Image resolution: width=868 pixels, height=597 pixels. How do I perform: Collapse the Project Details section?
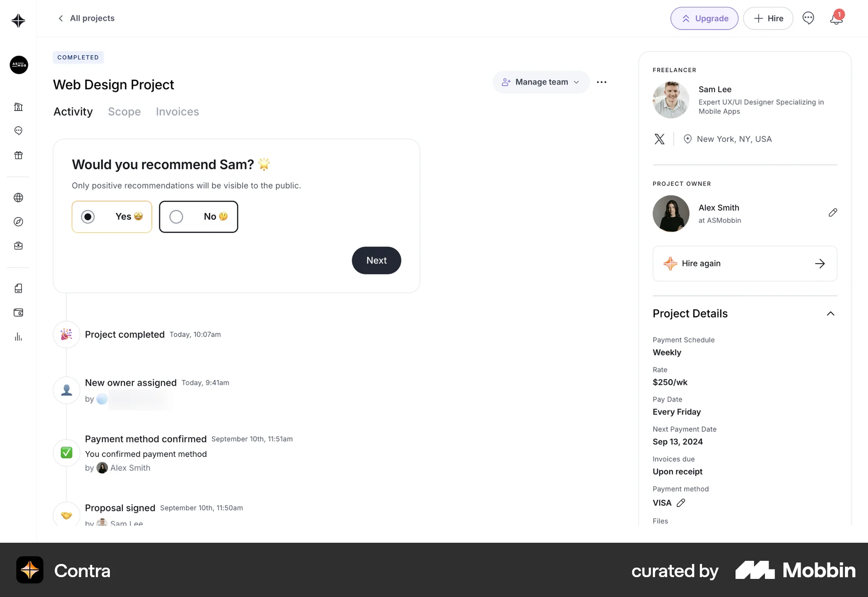[830, 314]
